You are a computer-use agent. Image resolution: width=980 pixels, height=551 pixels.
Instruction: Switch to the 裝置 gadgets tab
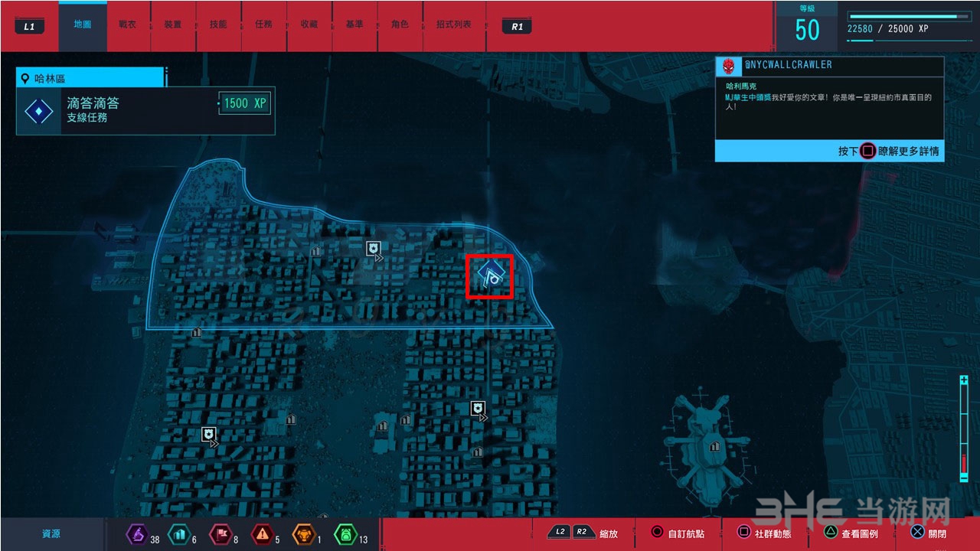click(173, 25)
